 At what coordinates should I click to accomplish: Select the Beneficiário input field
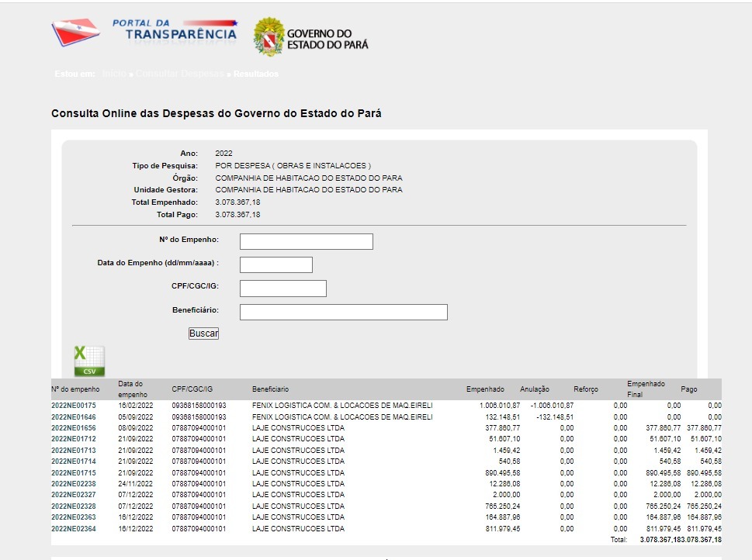(x=343, y=312)
